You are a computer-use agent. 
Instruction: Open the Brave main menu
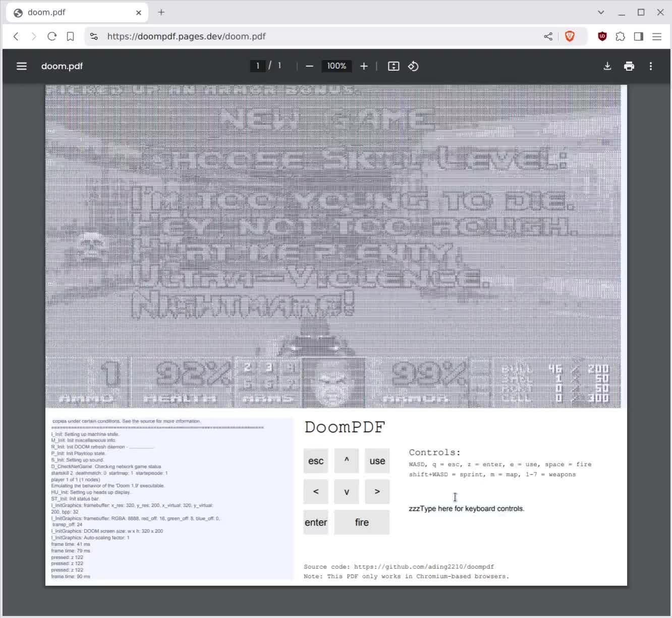coord(657,36)
